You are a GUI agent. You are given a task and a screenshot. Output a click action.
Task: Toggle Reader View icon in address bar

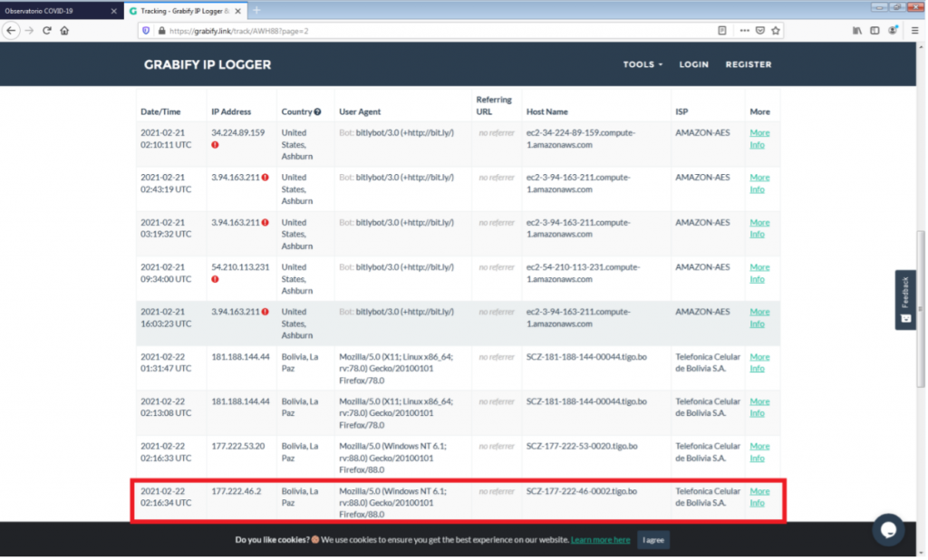tap(722, 30)
